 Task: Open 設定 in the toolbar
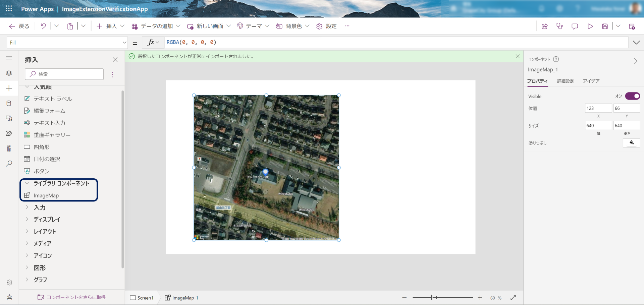coord(326,26)
